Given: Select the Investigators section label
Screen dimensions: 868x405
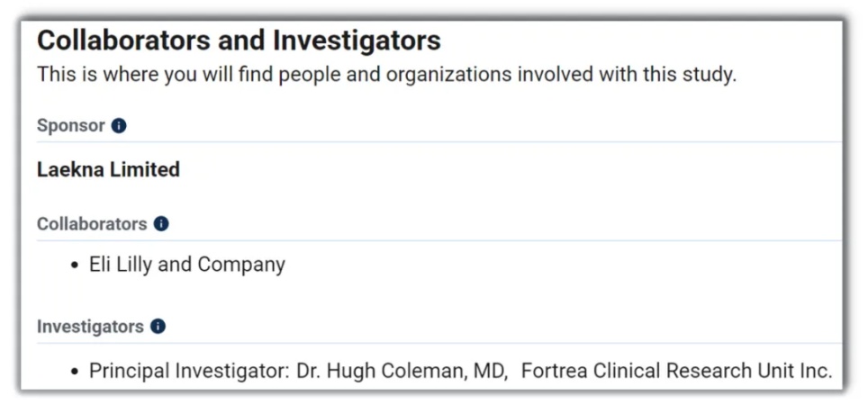Looking at the screenshot, I should coord(90,327).
